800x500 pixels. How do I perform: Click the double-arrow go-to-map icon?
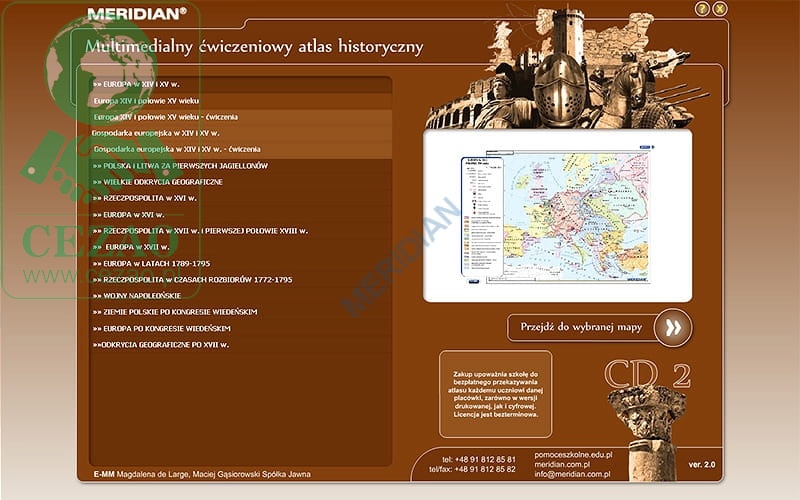[x=673, y=327]
